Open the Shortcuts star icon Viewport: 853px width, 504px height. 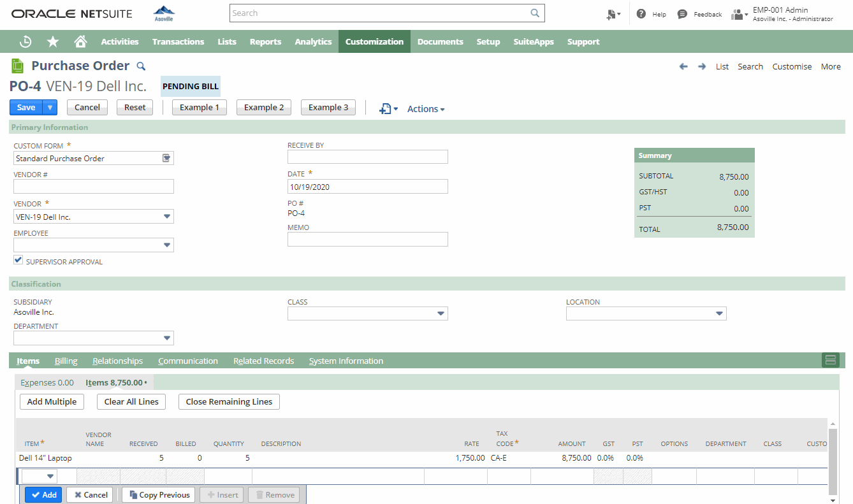[53, 41]
